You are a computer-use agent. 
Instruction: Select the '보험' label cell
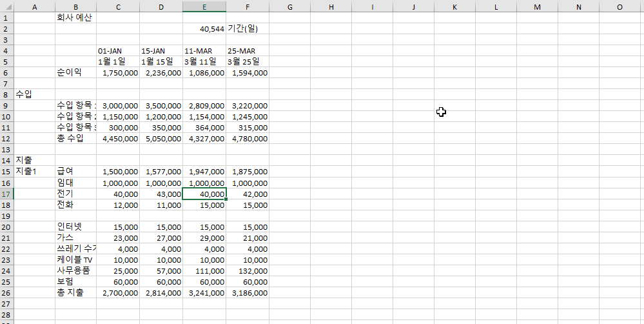coord(75,281)
